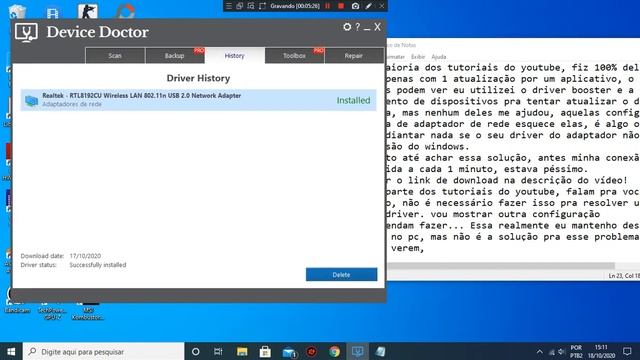Viewport: 640px width, 360px height.
Task: Click the Gravando recording timer text
Action: (295, 6)
